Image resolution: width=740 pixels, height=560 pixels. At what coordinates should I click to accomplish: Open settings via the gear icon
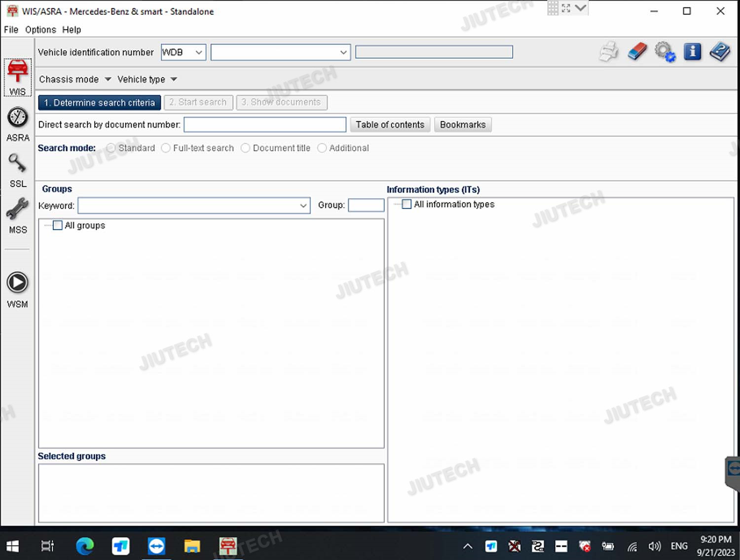[665, 52]
